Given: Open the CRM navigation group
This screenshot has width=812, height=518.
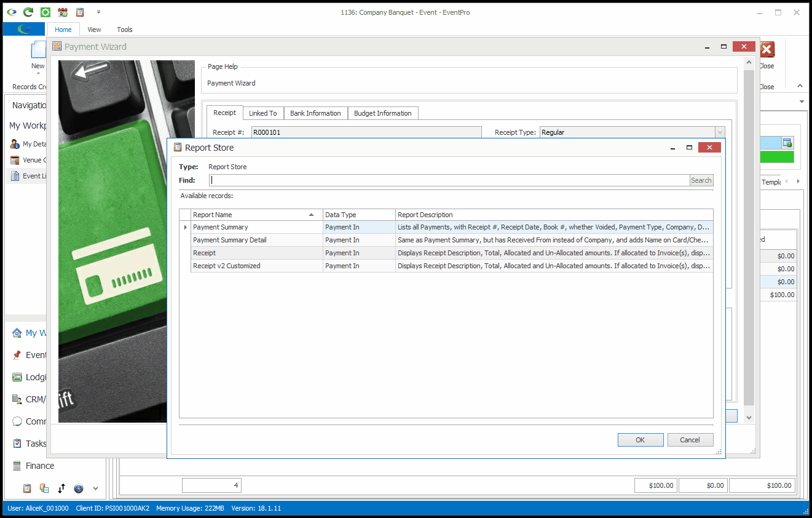Looking at the screenshot, I should 29,399.
